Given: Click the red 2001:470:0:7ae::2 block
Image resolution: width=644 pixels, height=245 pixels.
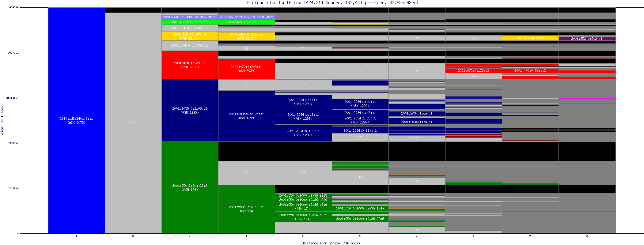Looking at the screenshot, I should point(530,70).
